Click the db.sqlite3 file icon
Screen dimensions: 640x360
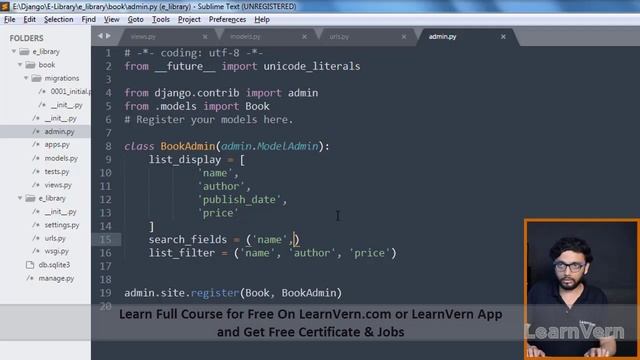pyautogui.click(x=30, y=265)
